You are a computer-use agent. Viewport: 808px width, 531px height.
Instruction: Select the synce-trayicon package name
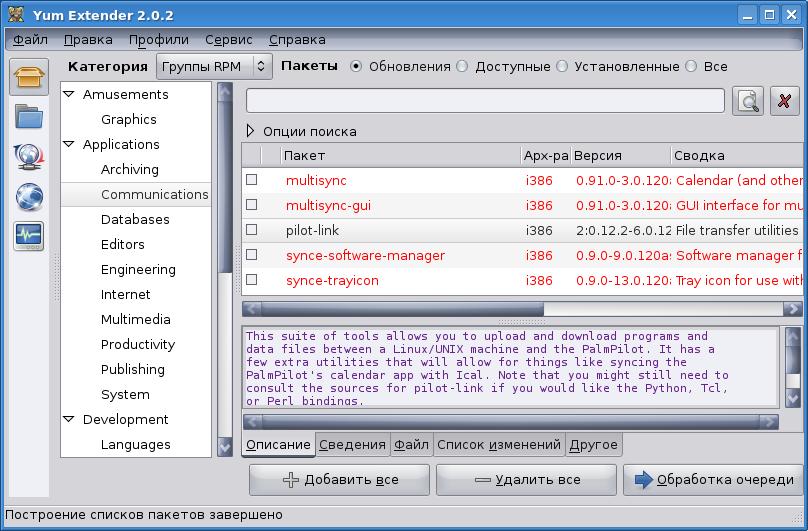click(x=332, y=280)
